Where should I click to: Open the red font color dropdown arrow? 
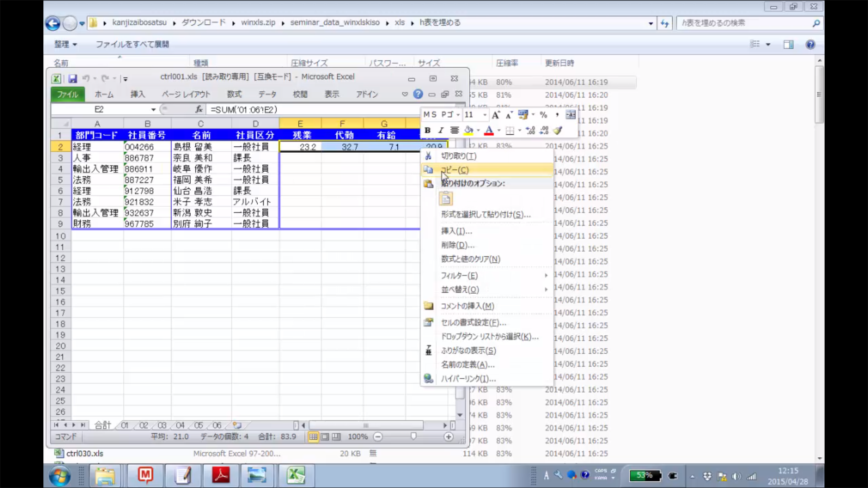tap(499, 131)
